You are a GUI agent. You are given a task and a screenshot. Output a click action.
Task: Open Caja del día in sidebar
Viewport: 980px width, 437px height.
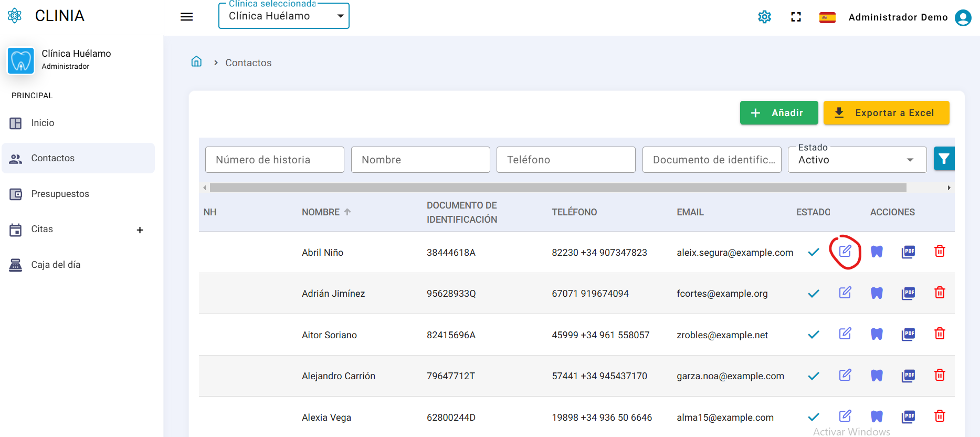(78, 265)
